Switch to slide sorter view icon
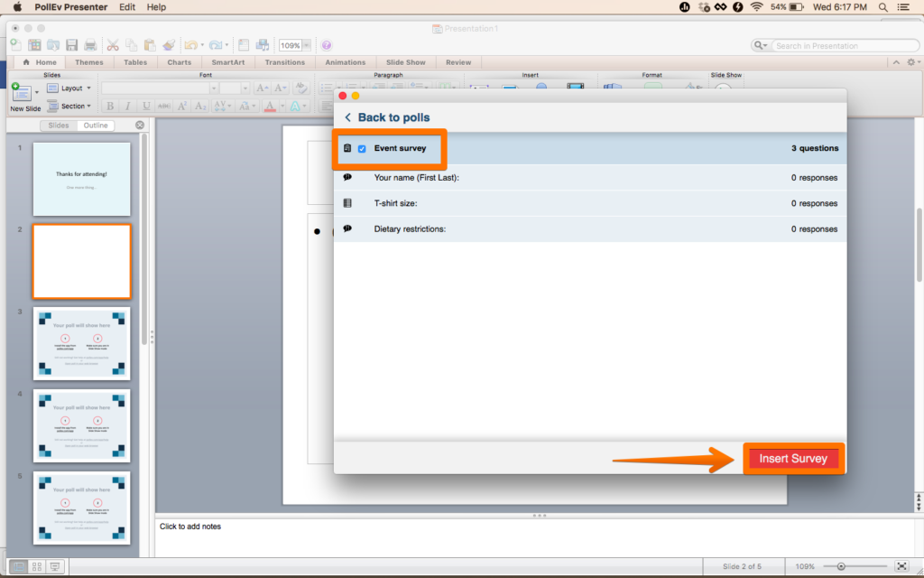Screen dimensions: 924x578 point(37,566)
